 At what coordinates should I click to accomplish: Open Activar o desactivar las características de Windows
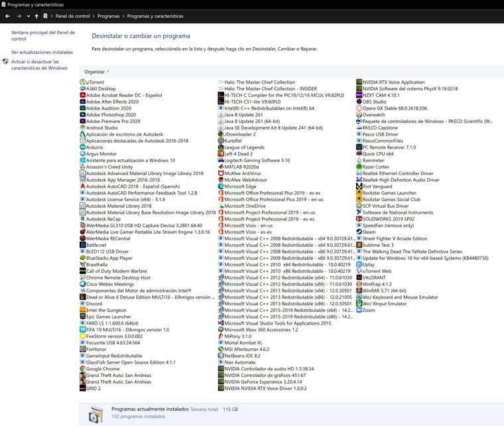coord(39,65)
